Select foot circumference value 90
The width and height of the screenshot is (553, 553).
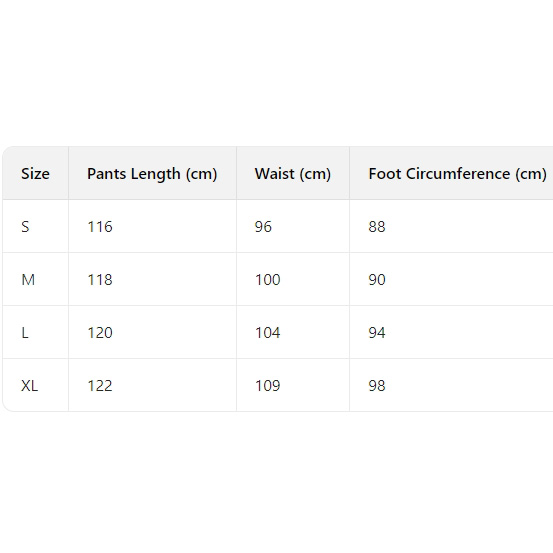coord(377,280)
